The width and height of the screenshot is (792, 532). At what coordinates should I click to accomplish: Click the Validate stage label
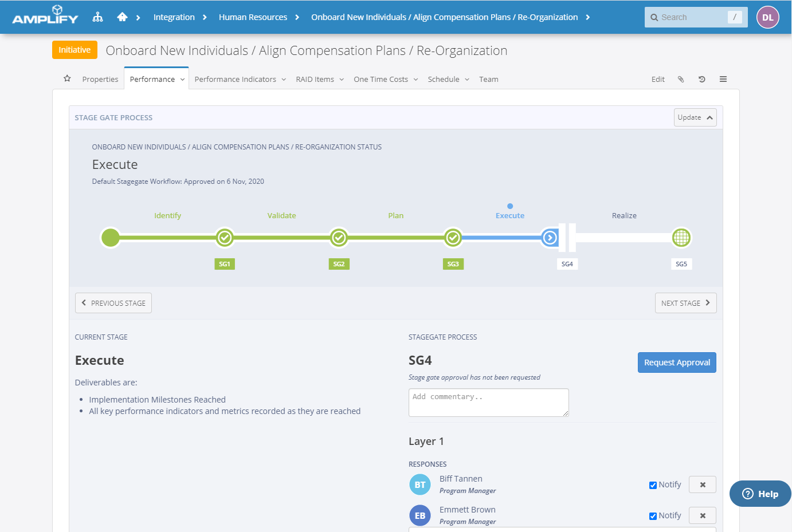point(281,215)
